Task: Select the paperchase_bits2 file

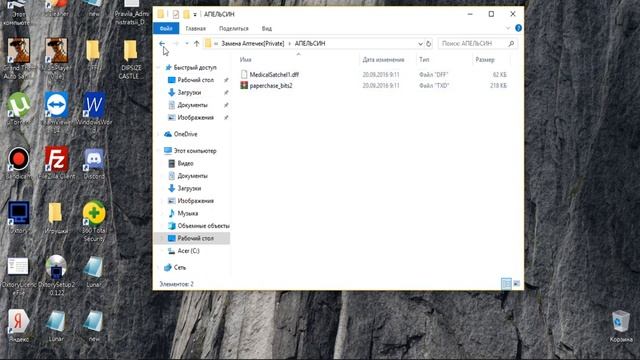Action: [x=271, y=86]
